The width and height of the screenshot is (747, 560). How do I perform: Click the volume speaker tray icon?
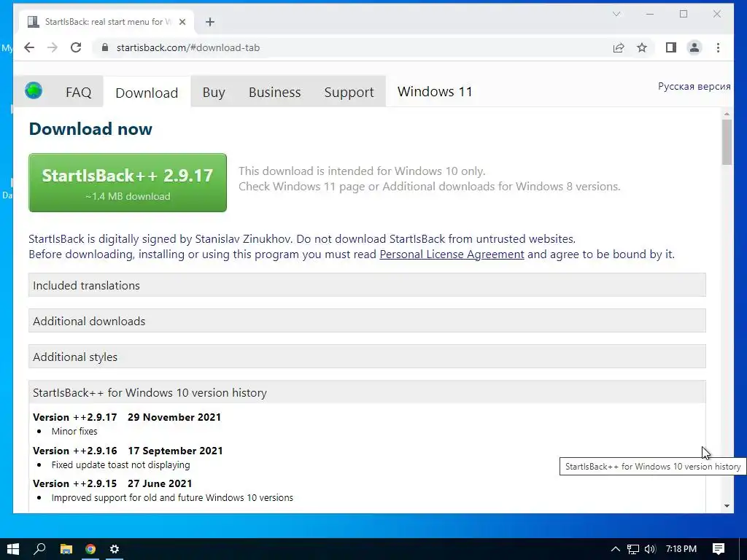[650, 549]
